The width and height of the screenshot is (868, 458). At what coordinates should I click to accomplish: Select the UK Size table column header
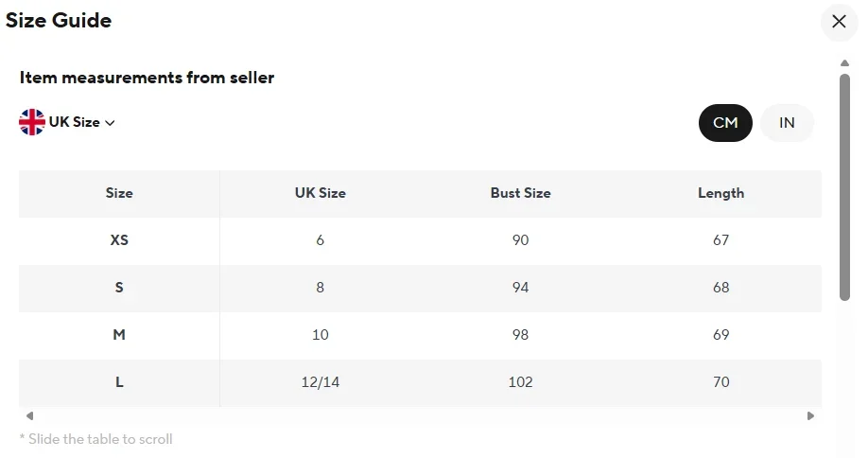321,193
